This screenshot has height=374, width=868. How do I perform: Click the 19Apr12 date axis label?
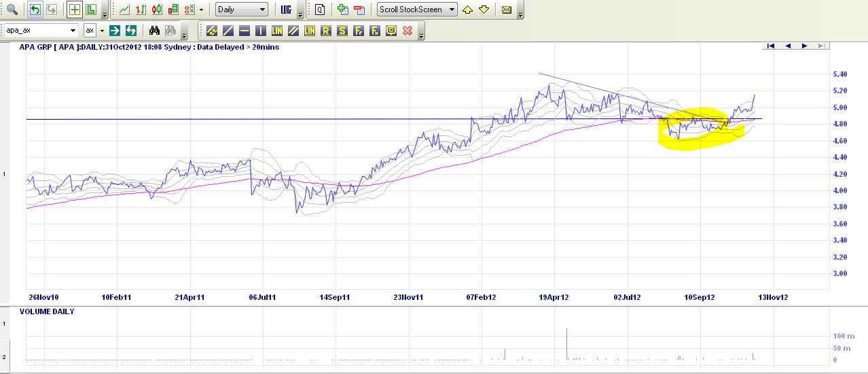[556, 297]
